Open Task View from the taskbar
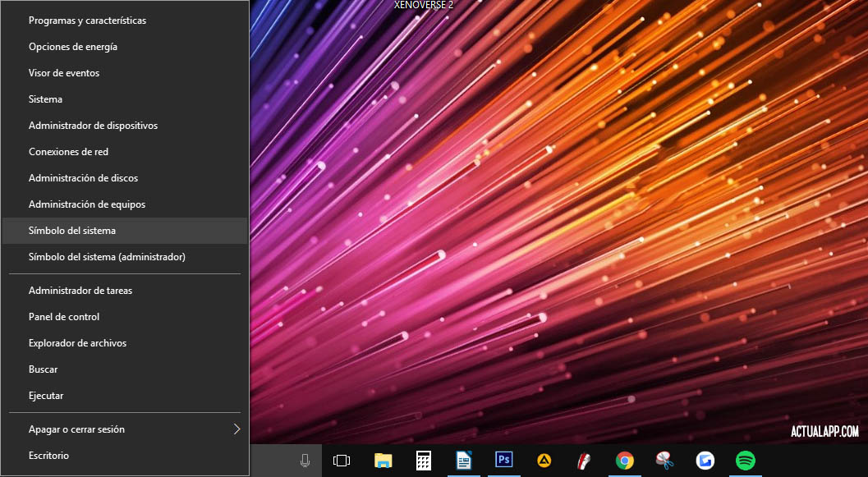Viewport: 868px width, 477px height. click(x=342, y=461)
